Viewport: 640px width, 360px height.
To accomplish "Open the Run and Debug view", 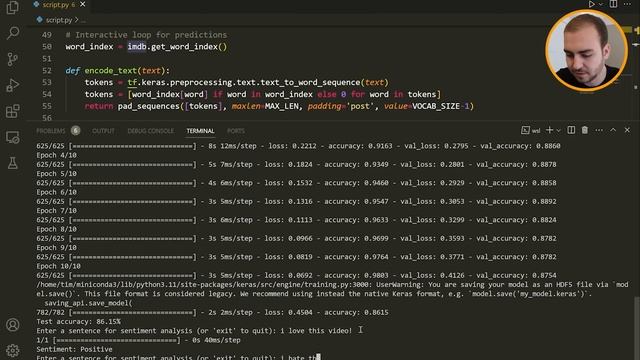I will [x=13, y=85].
